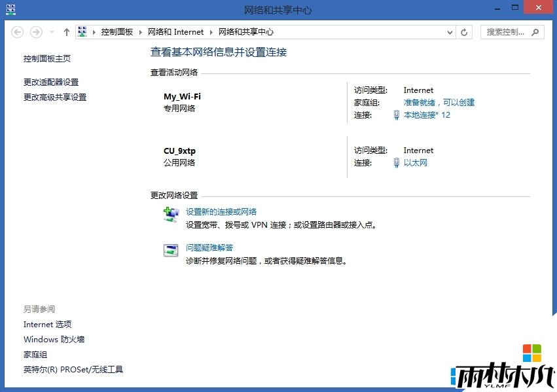Open 英特尔(R) PROSet/无线工具
557x392 pixels.
(x=72, y=369)
